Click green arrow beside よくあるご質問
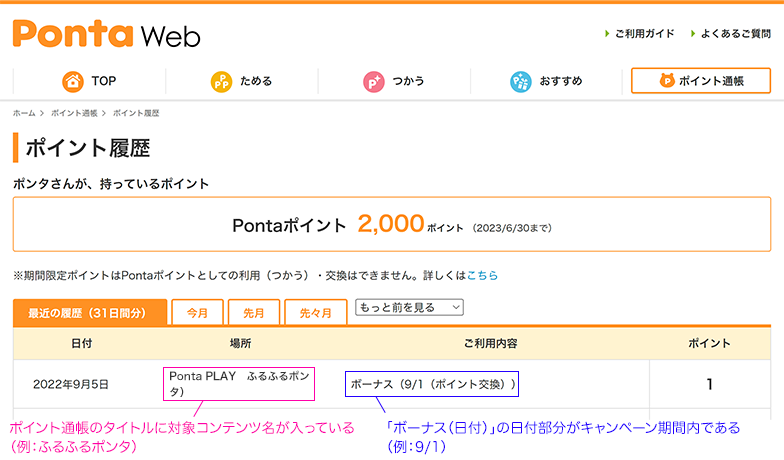784x460 pixels. tap(693, 34)
